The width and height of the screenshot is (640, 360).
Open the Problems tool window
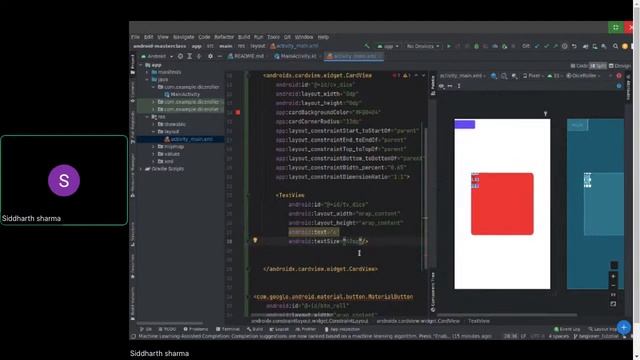point(196,329)
